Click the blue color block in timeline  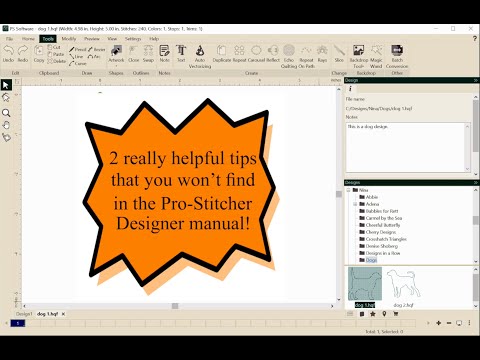(18, 323)
